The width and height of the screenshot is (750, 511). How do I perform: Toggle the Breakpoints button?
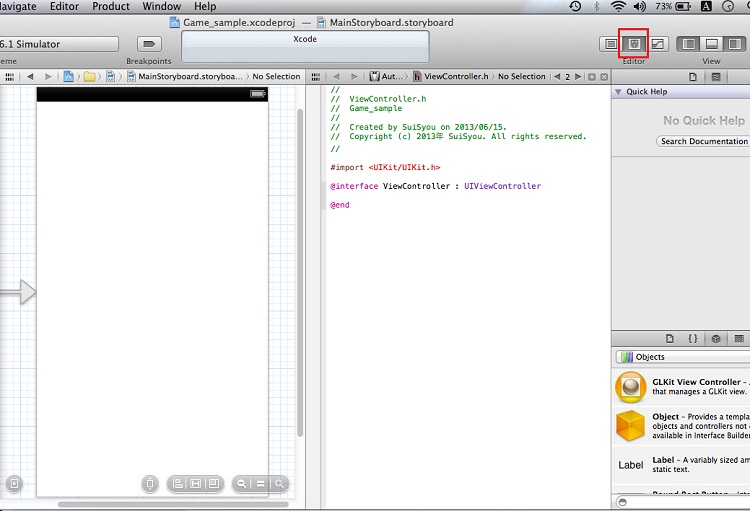149,44
